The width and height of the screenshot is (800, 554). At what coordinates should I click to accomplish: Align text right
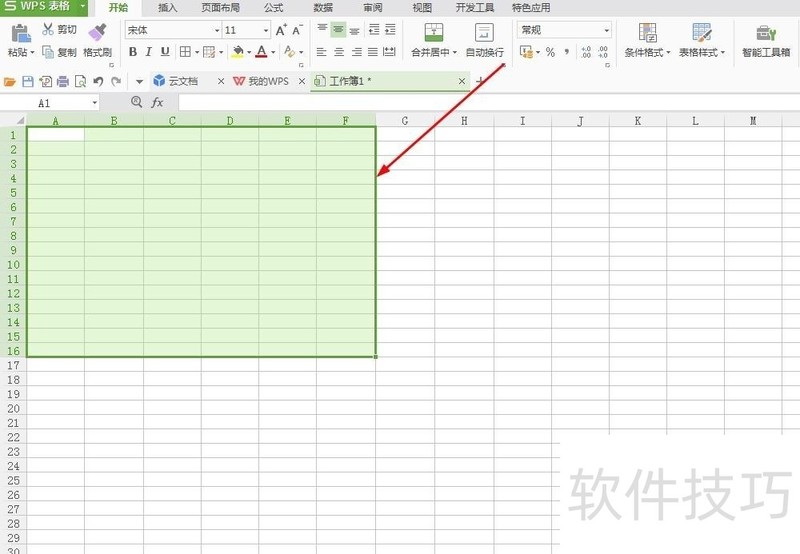(x=356, y=52)
